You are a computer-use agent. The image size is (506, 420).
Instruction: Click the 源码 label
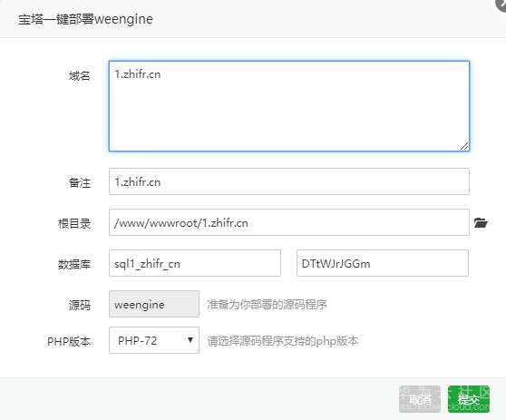tap(80, 305)
